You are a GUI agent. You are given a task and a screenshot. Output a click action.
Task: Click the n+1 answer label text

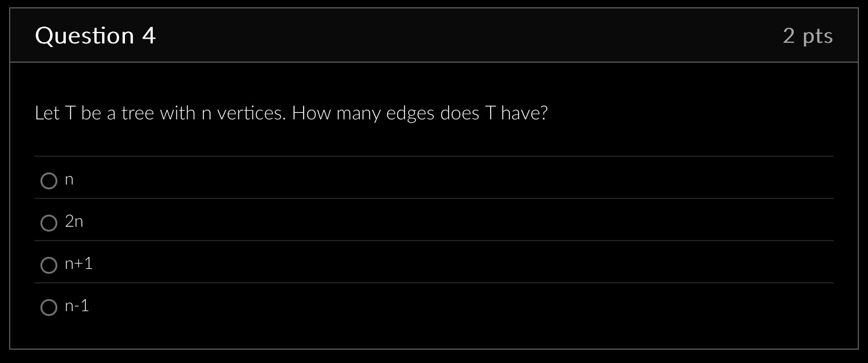click(x=78, y=264)
